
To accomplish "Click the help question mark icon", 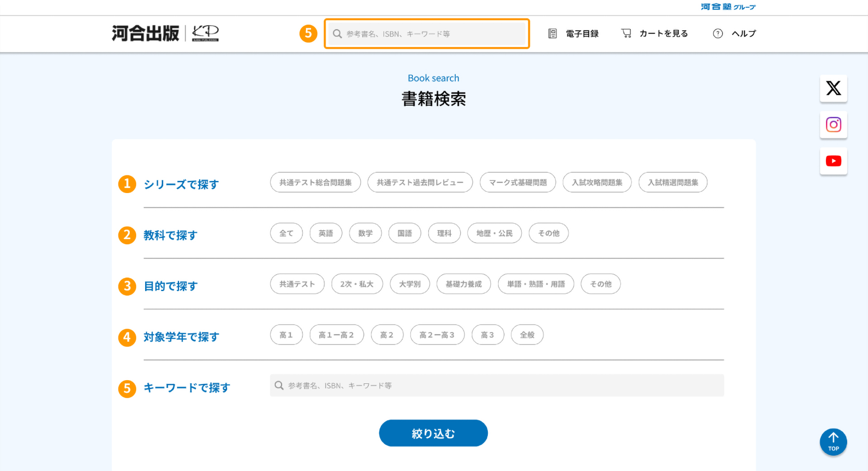I will (x=717, y=33).
